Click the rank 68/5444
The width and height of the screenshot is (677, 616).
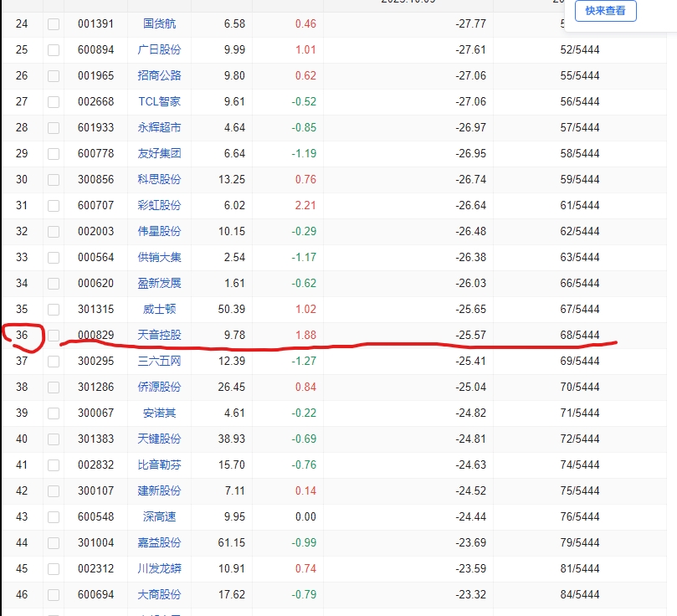click(x=580, y=335)
